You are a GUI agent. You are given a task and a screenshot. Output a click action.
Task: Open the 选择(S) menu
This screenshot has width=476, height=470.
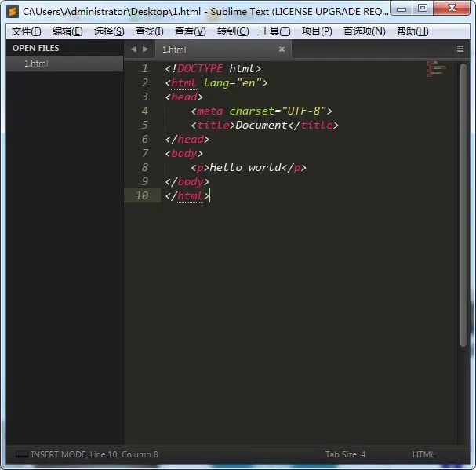[109, 31]
